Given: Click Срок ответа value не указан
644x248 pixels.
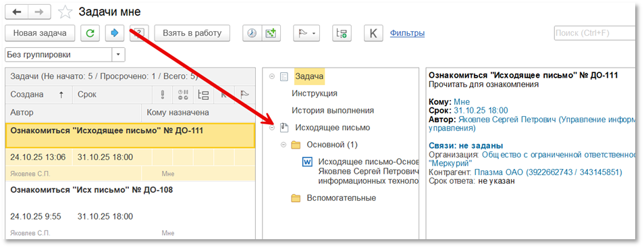Looking at the screenshot, I should 496,180.
